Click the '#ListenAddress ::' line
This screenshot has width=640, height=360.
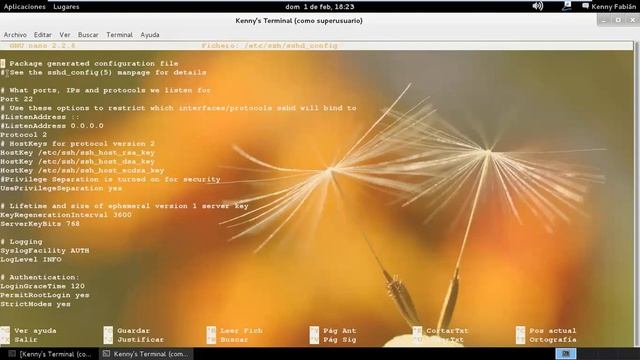coord(40,117)
